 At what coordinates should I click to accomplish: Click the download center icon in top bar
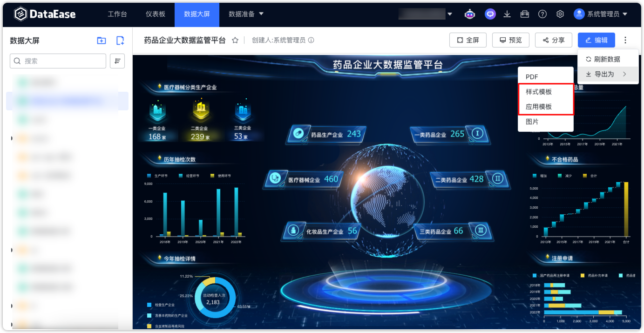click(507, 14)
